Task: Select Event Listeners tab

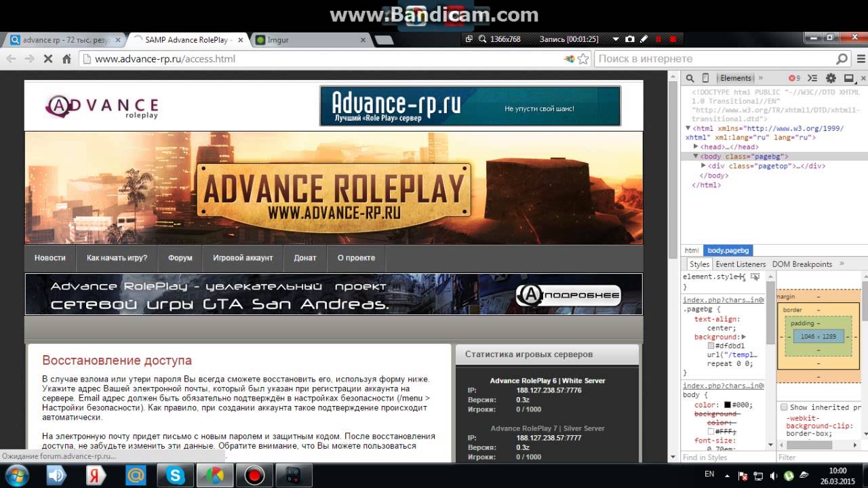Action: tap(741, 264)
